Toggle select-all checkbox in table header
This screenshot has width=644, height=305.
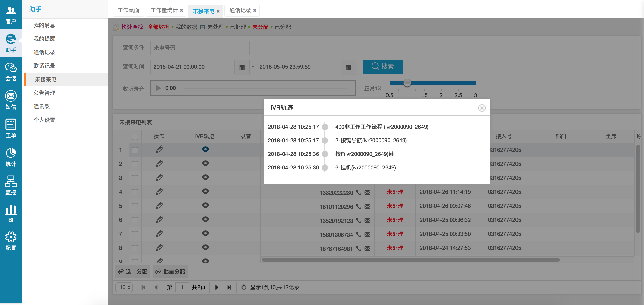[x=135, y=136]
